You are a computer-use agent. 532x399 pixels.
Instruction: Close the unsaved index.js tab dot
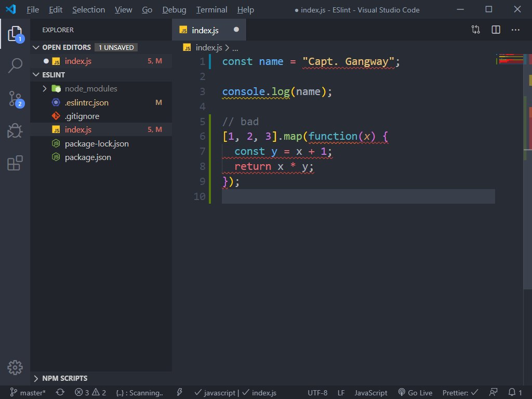tap(236, 30)
